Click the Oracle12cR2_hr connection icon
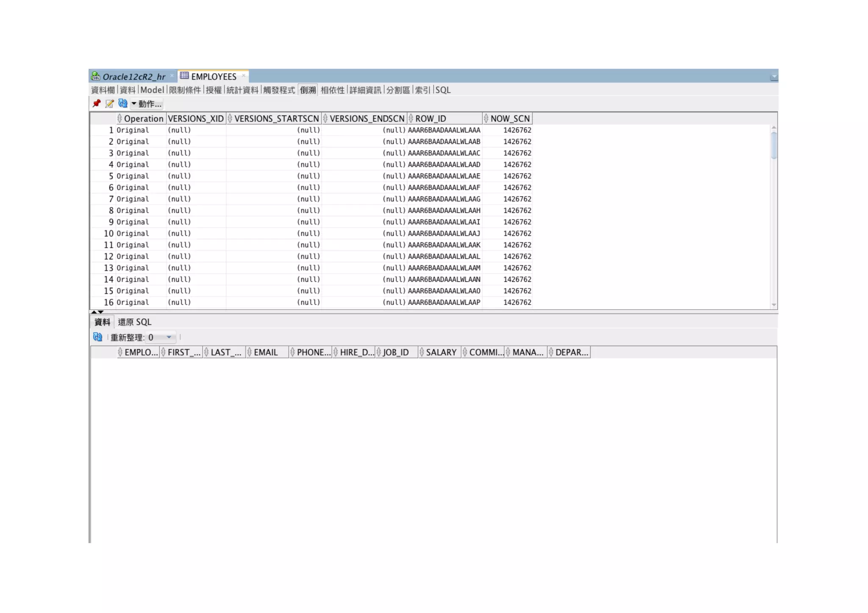 point(96,76)
